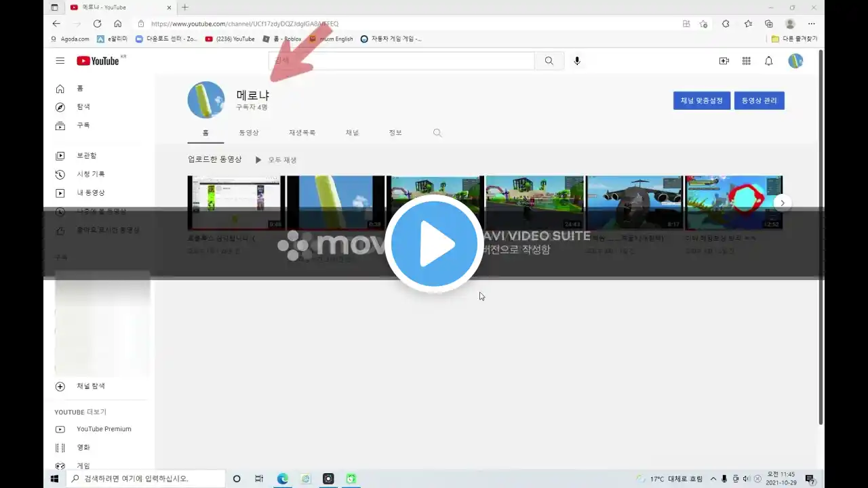Viewport: 868px width, 488px height.
Task: Open the notifications bell
Action: [768, 61]
